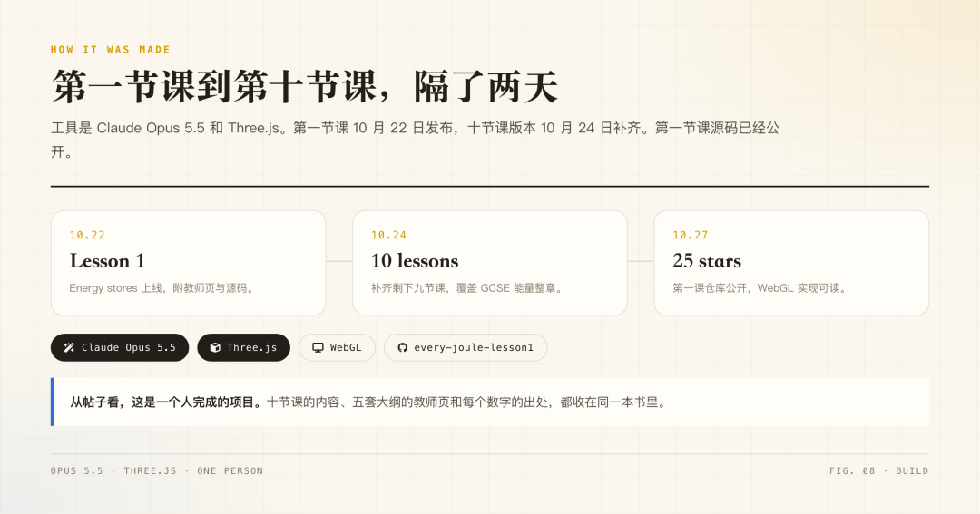Click the GitHub icon beside every-joule-lesson1
980x514 pixels.
(403, 347)
